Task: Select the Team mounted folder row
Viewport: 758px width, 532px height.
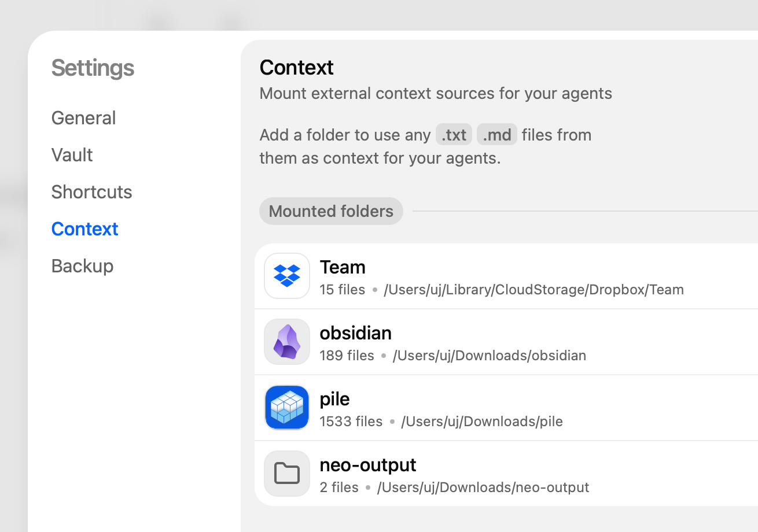Action: click(x=506, y=276)
